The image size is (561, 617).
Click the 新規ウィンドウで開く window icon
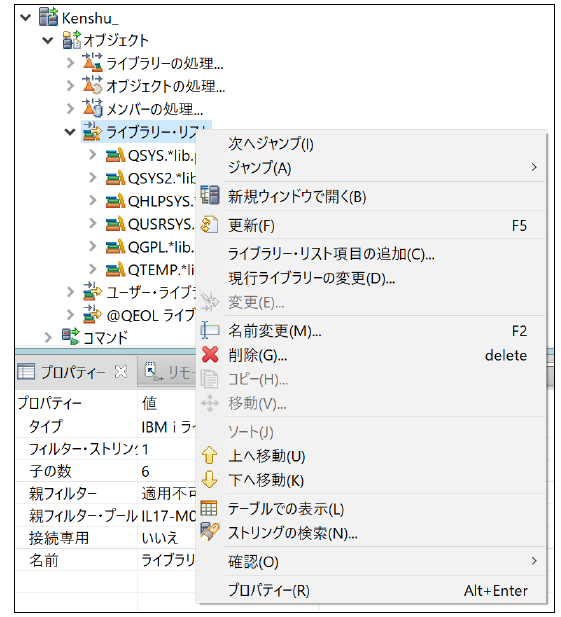click(x=210, y=195)
